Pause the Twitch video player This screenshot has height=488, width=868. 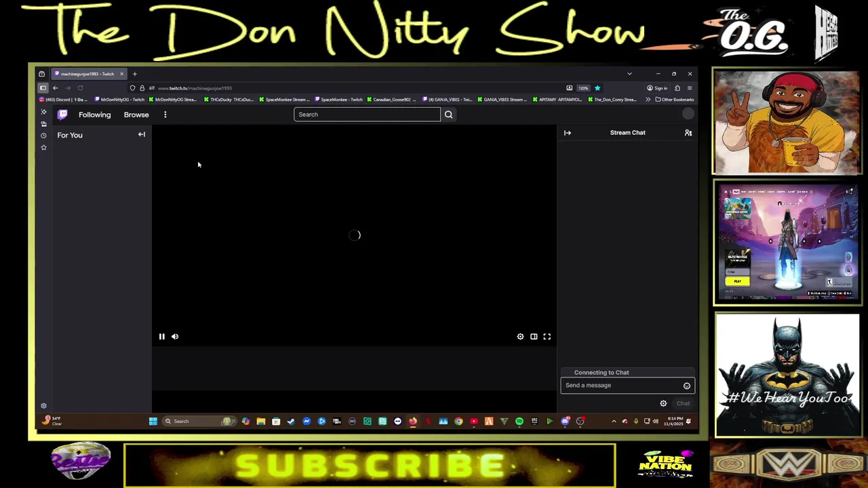(161, 336)
